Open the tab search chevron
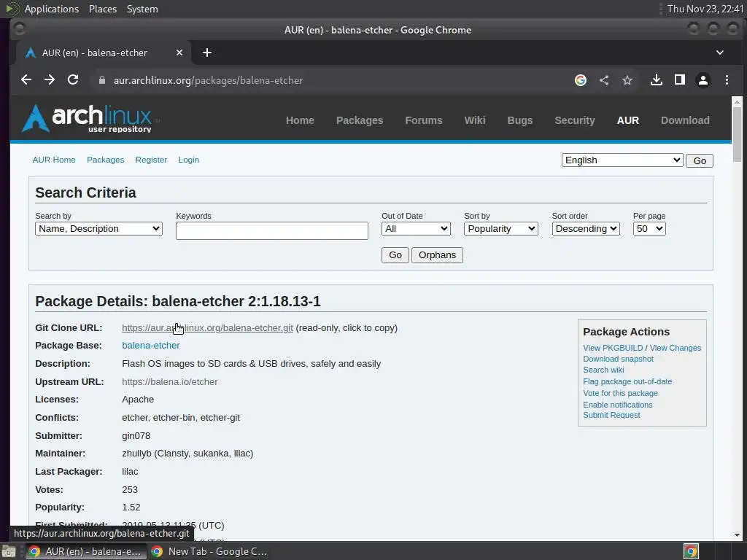Screen dimensions: 747x560 [720, 52]
